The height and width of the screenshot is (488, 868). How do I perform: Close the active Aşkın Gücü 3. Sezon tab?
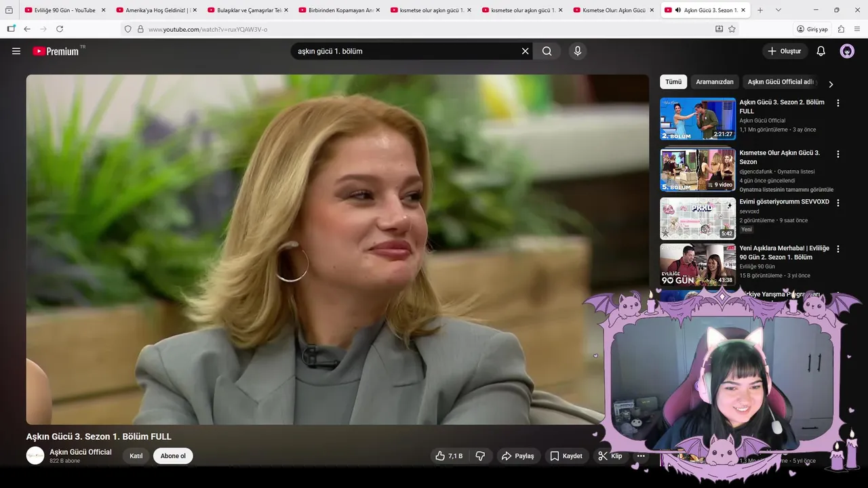pos(743,10)
